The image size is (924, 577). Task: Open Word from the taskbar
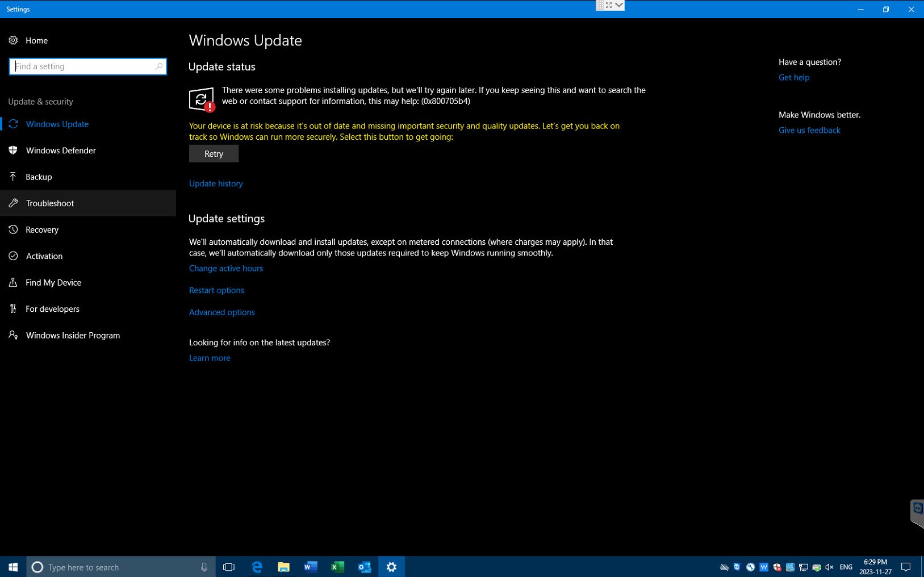310,567
